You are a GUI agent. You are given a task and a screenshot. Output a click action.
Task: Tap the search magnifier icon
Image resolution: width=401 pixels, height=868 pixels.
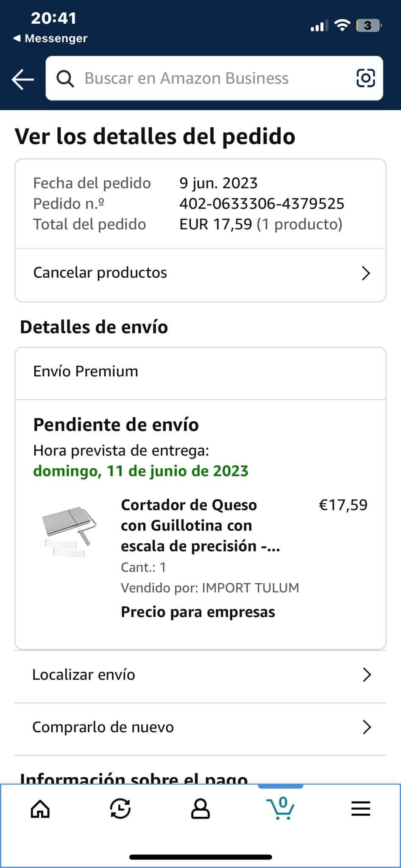point(65,78)
